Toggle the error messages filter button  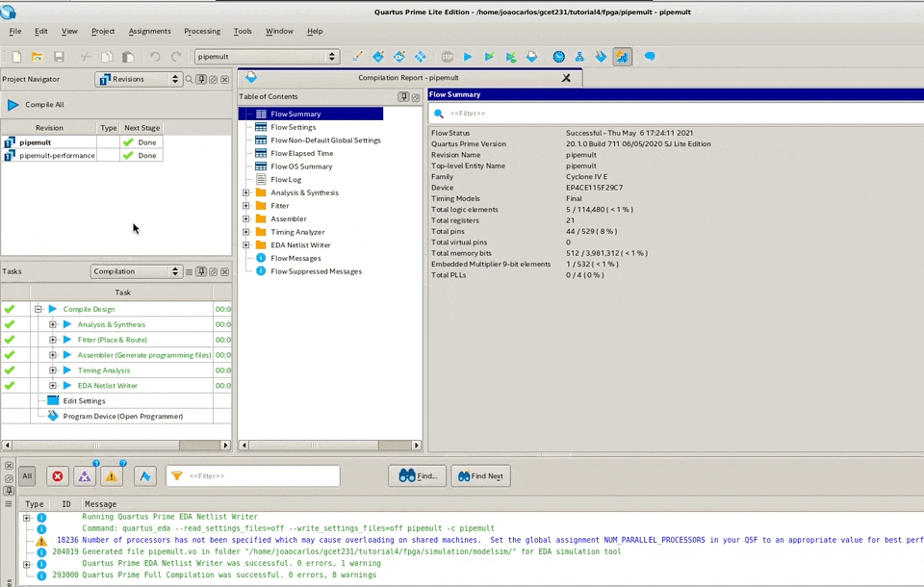tap(57, 476)
